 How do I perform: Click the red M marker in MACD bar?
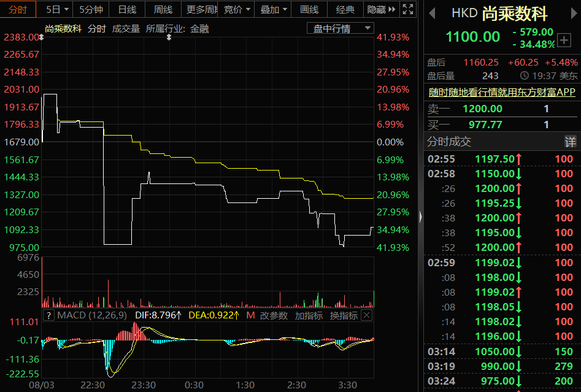click(x=250, y=315)
